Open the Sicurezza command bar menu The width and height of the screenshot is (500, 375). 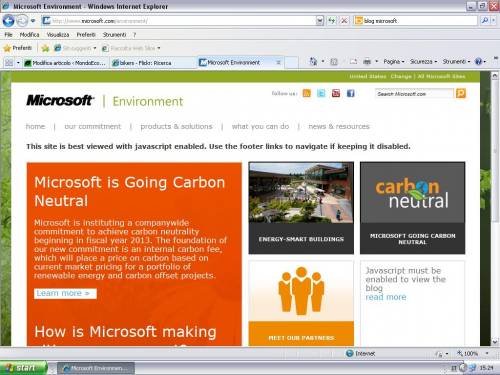click(x=423, y=62)
